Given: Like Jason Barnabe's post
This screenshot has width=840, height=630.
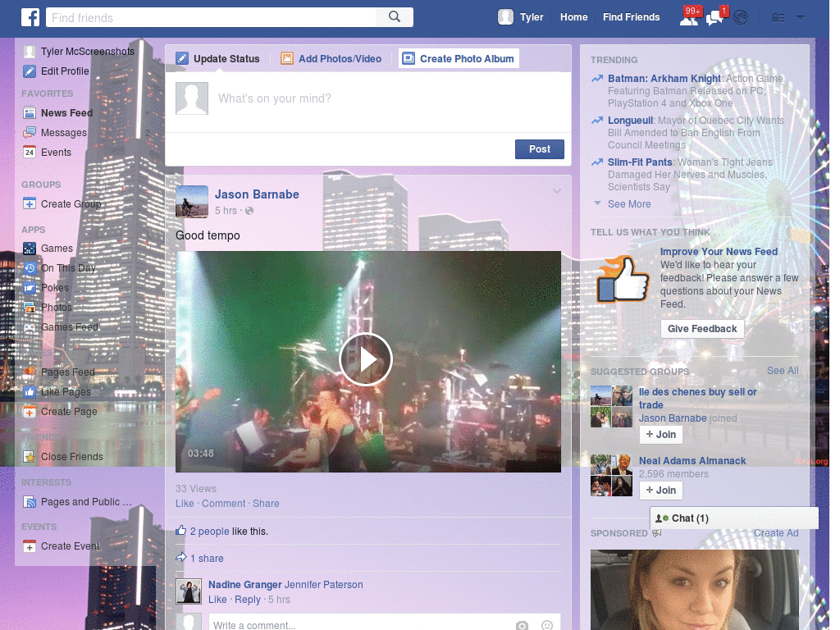Looking at the screenshot, I should point(185,504).
